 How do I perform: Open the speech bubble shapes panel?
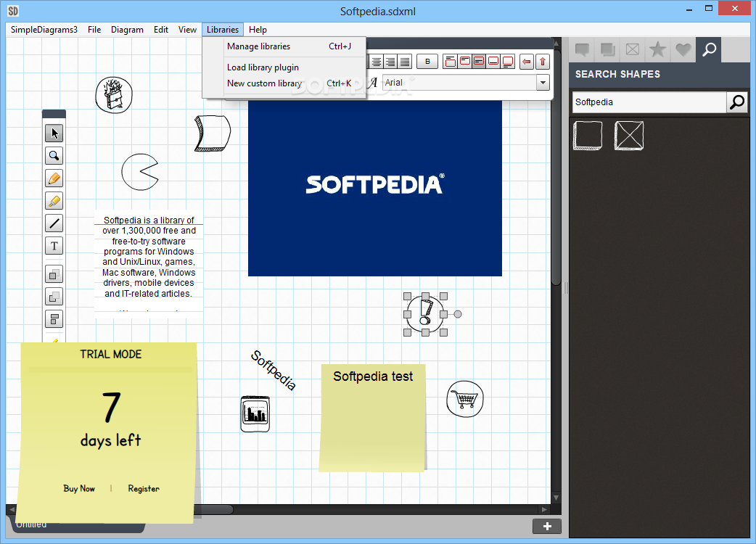[582, 49]
